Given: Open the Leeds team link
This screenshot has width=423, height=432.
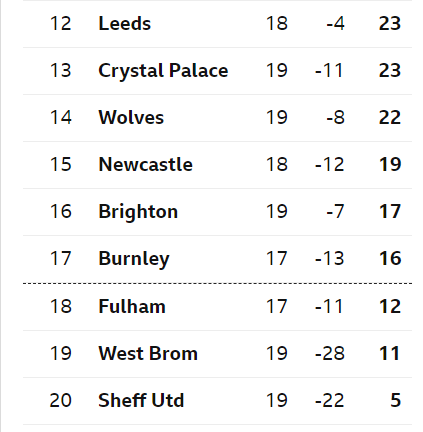Looking at the screenshot, I should coord(125,24).
